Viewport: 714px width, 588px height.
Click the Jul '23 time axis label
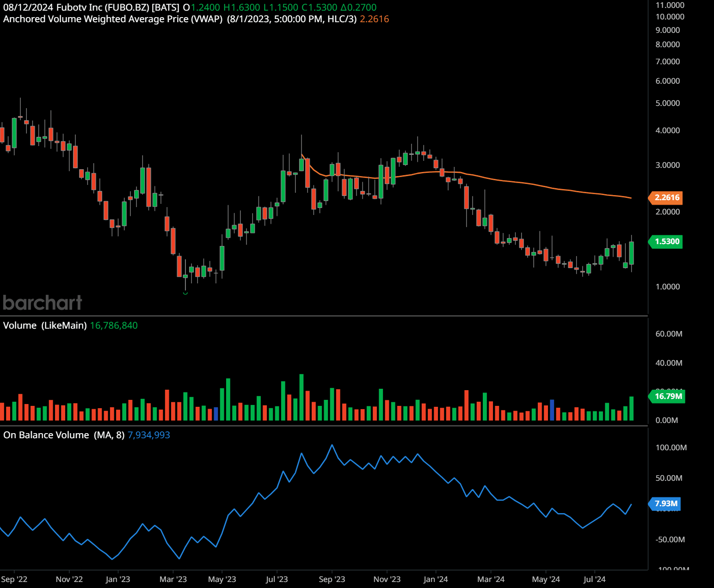tap(277, 579)
